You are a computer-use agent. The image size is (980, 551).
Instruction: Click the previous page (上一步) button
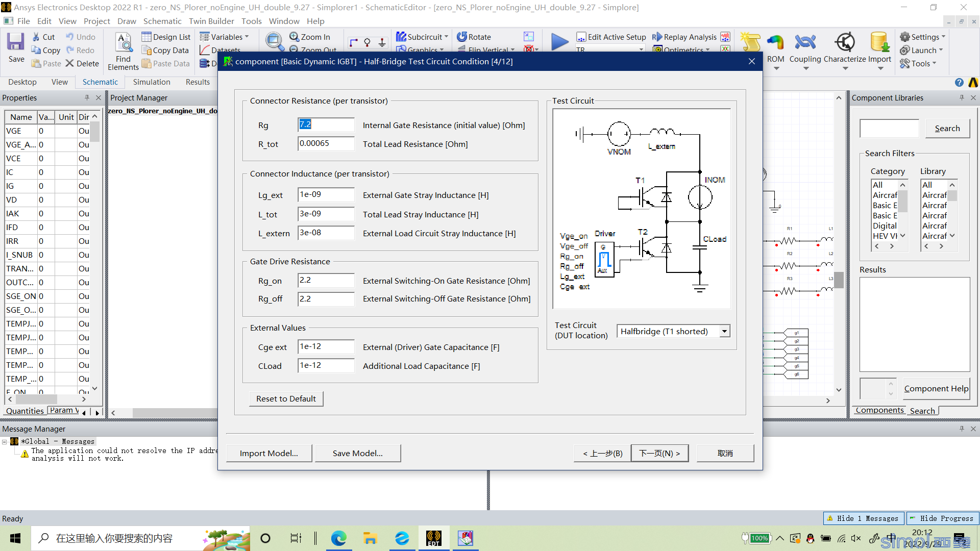point(603,453)
